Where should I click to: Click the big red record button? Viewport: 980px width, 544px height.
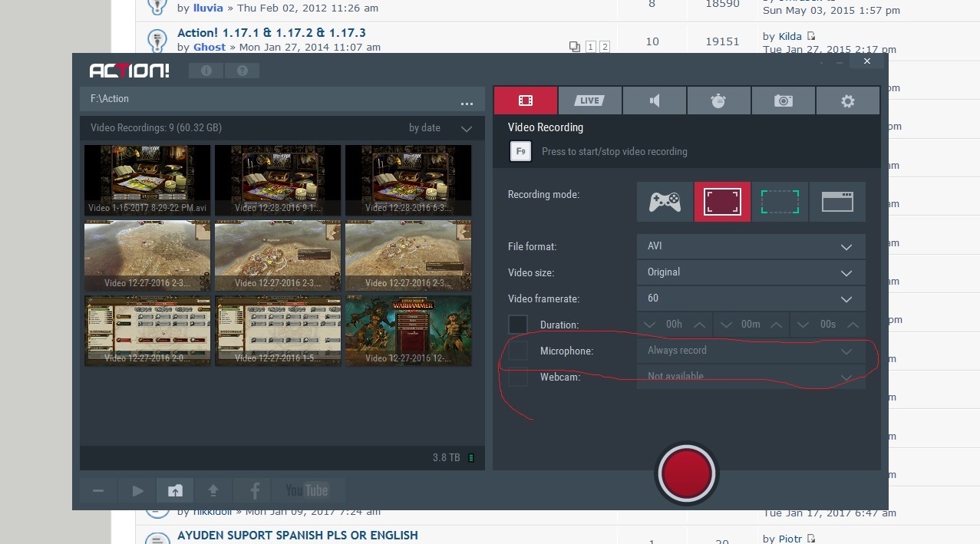point(686,474)
